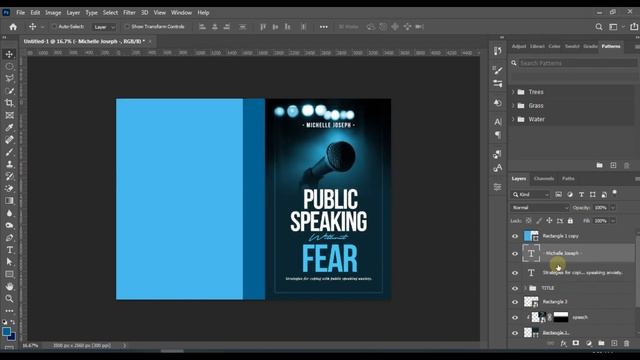Switch to the Paths tab

pos(568,179)
